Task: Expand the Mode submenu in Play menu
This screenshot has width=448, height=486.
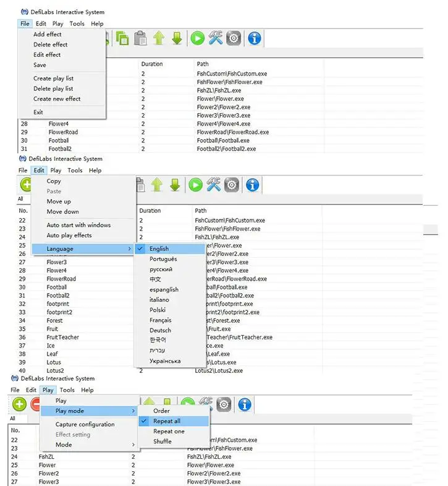Action: click(89, 445)
